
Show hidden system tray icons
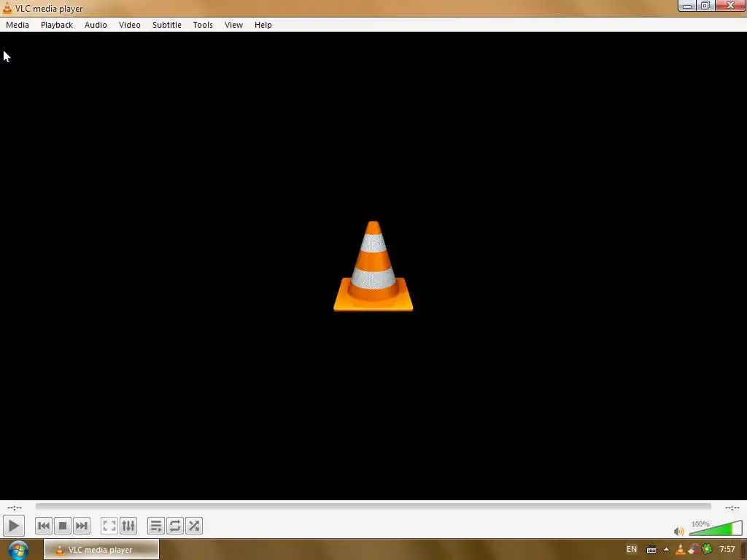pos(666,550)
